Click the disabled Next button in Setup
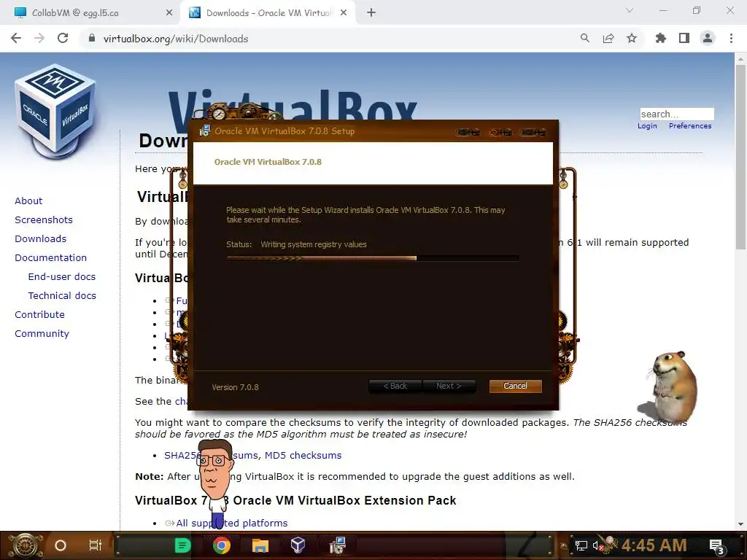747x560 pixels. tap(449, 386)
